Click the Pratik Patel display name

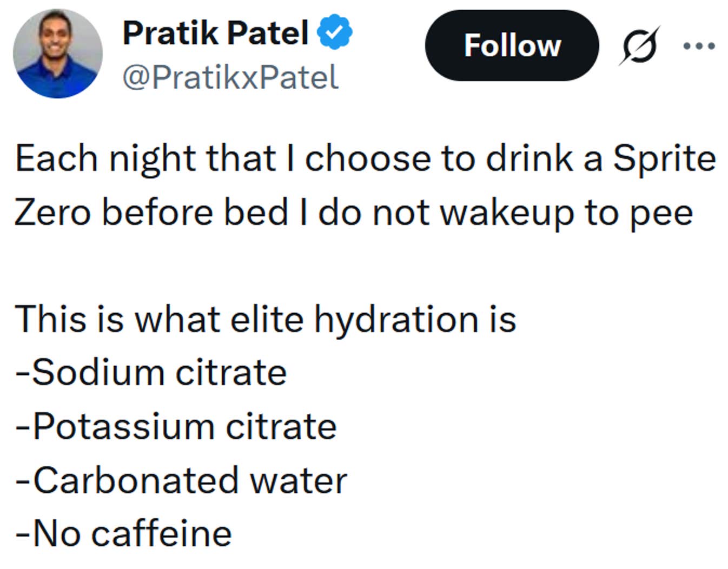pos(215,32)
